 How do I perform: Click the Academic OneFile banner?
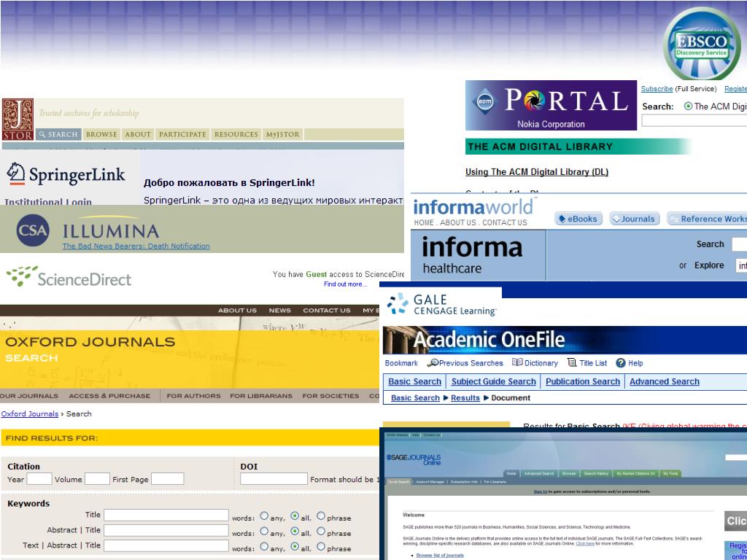pyautogui.click(x=565, y=340)
